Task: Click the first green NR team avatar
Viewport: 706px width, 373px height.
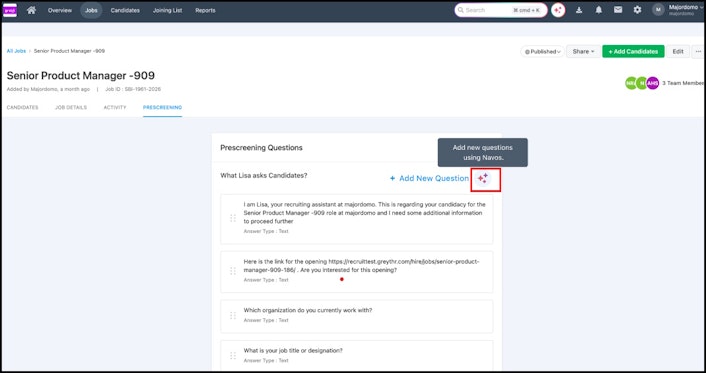Action: [631, 83]
